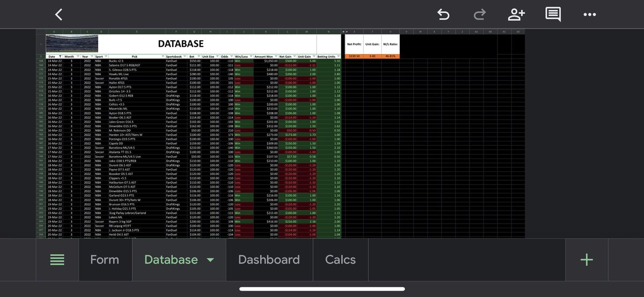Select the 'Atalanta TT O1.5' cell
644x297 pixels.
click(x=137, y=152)
